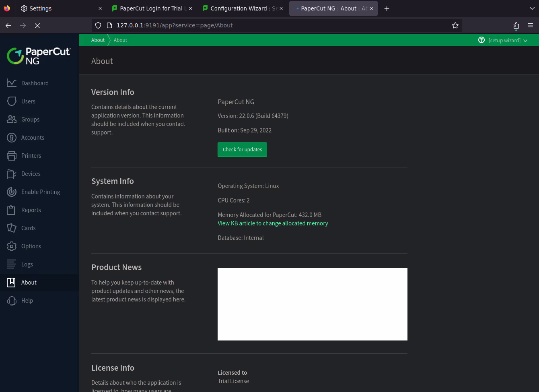Click the System Info heading
This screenshot has height=392, width=539.
tap(113, 181)
